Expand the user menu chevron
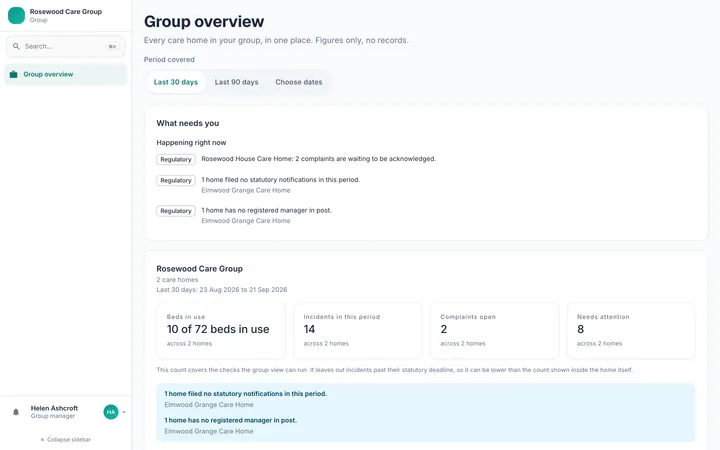The width and height of the screenshot is (720, 450). 124,412
